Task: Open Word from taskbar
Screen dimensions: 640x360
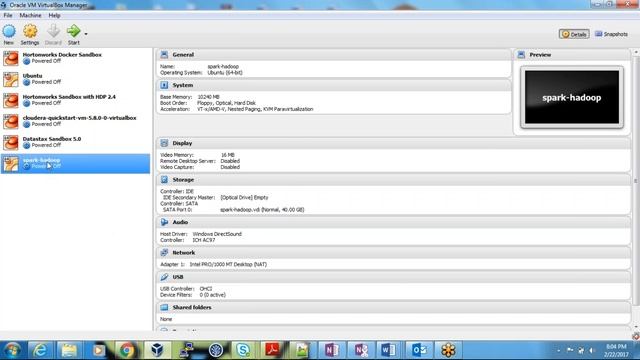Action: [388, 350]
